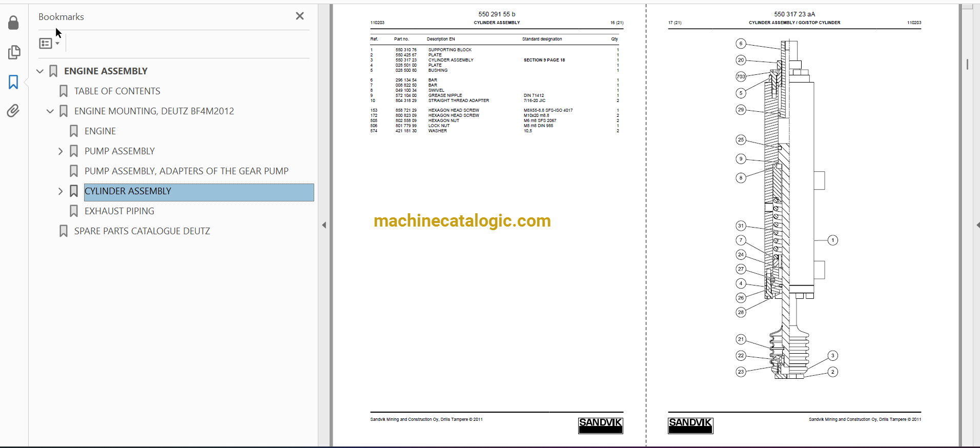Click the BUSHING row description
This screenshot has height=448, width=980.
[438, 70]
